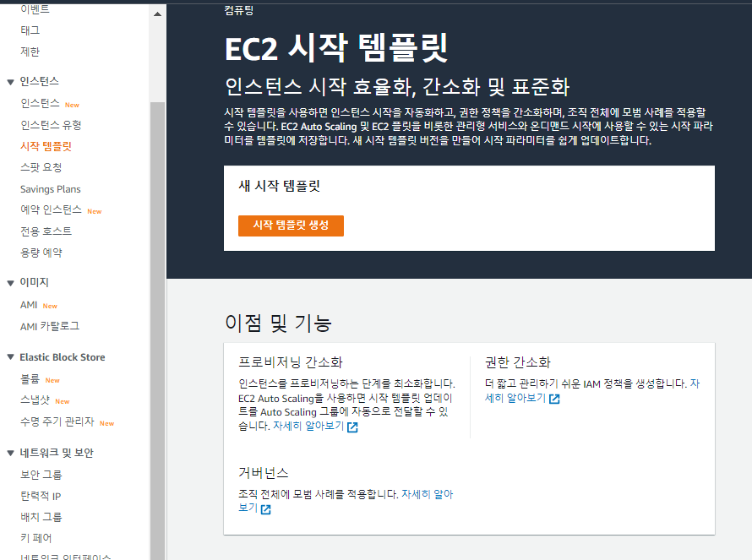Screen dimensions: 752x560
Task: Collapse the 이미지 sidebar section arrow
Action: (10, 283)
